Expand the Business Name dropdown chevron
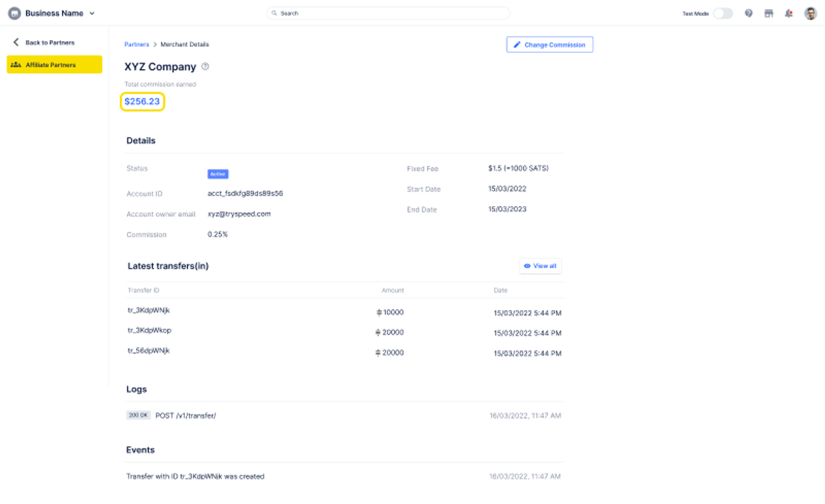 (x=92, y=13)
